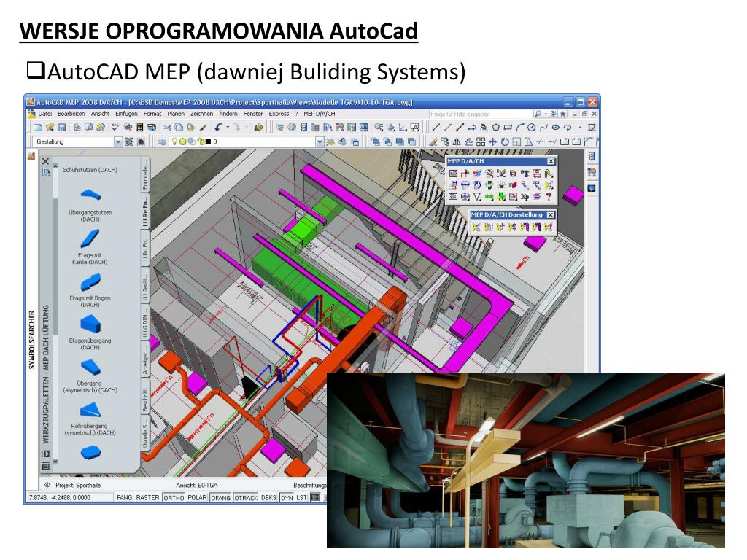Select the Line draw tool
The width and height of the screenshot is (747, 560).
435,128
